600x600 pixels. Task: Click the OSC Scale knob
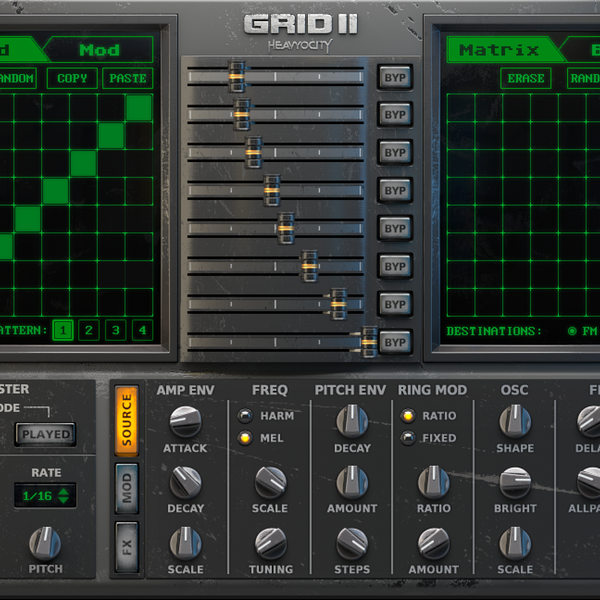click(x=515, y=543)
